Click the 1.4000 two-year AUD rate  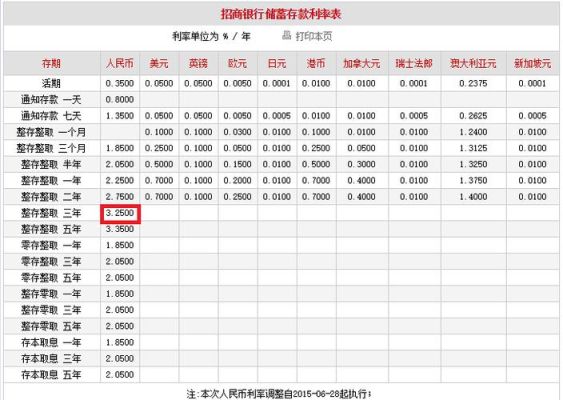[x=473, y=196]
